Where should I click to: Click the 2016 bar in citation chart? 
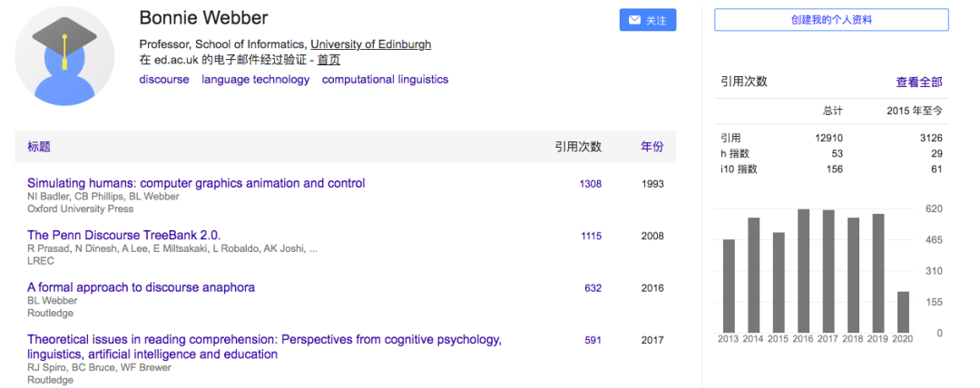(803, 270)
